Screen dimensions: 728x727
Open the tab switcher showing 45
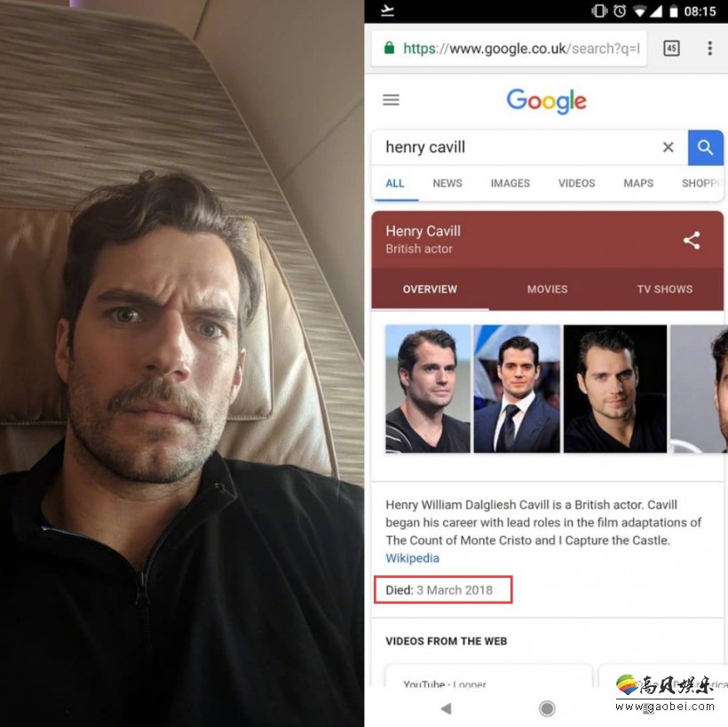pos(671,48)
